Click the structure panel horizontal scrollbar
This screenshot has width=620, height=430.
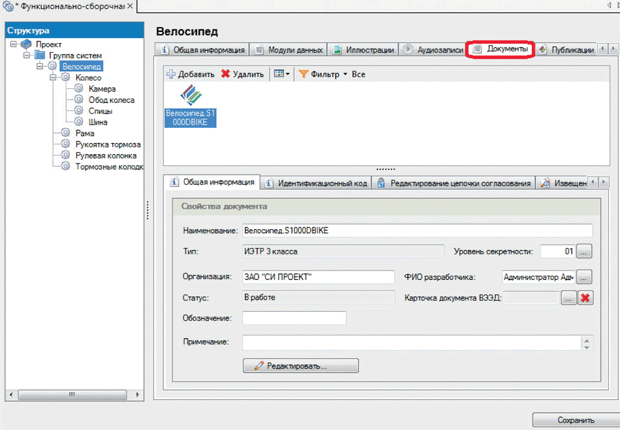pyautogui.click(x=74, y=394)
